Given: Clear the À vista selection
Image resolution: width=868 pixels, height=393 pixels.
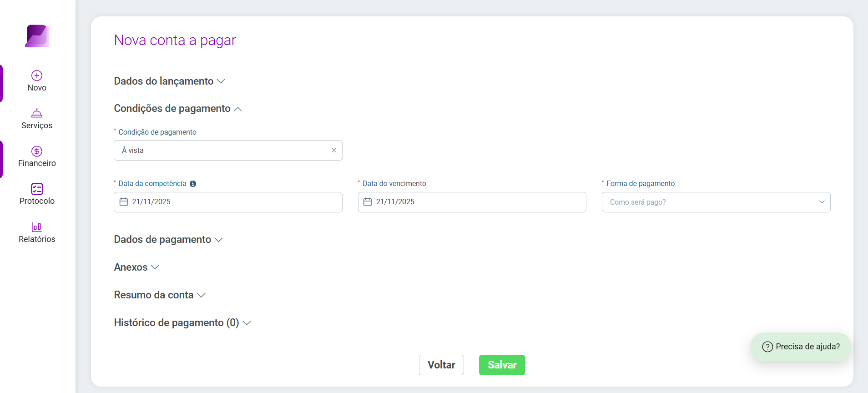Looking at the screenshot, I should pos(334,150).
